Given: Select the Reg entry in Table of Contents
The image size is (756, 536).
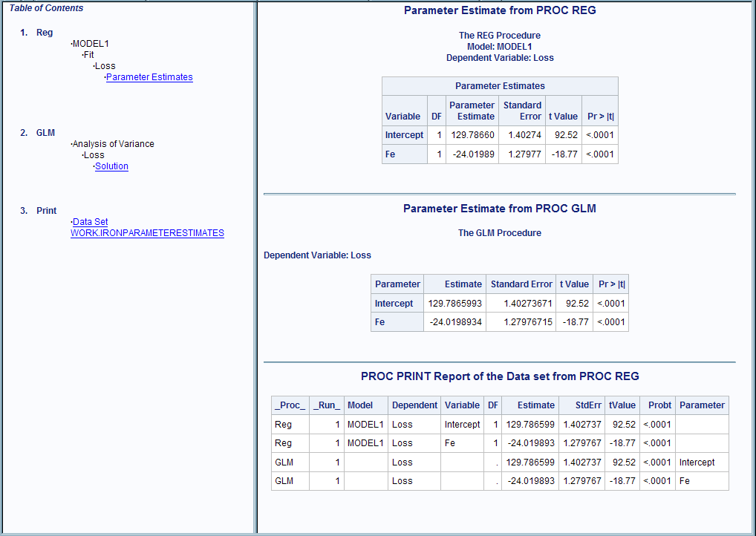Looking at the screenshot, I should pos(45,33).
